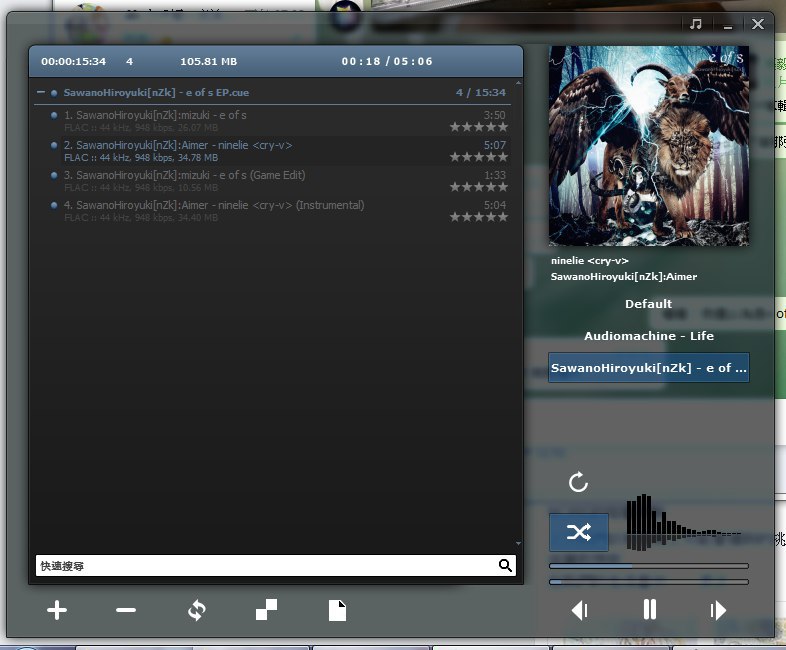Select the SawanoHiroyuki[nZk] - e of ... playlist tab
Screen dimensions: 786x650
click(649, 367)
